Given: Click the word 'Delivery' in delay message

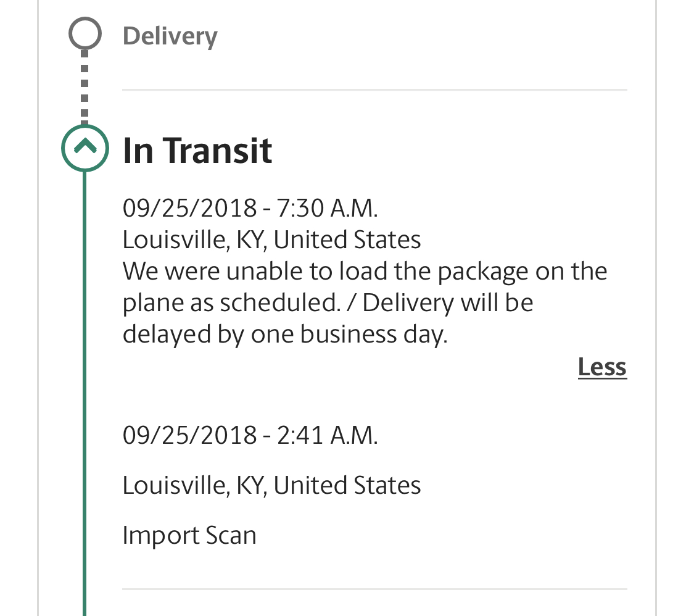Looking at the screenshot, I should click(x=408, y=303).
